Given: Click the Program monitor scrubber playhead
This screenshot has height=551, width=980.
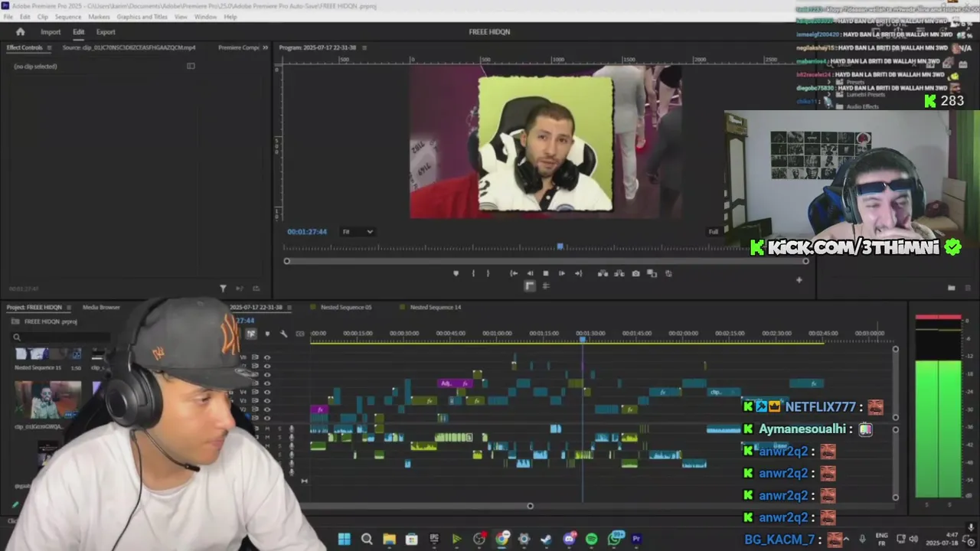Looking at the screenshot, I should coord(560,246).
